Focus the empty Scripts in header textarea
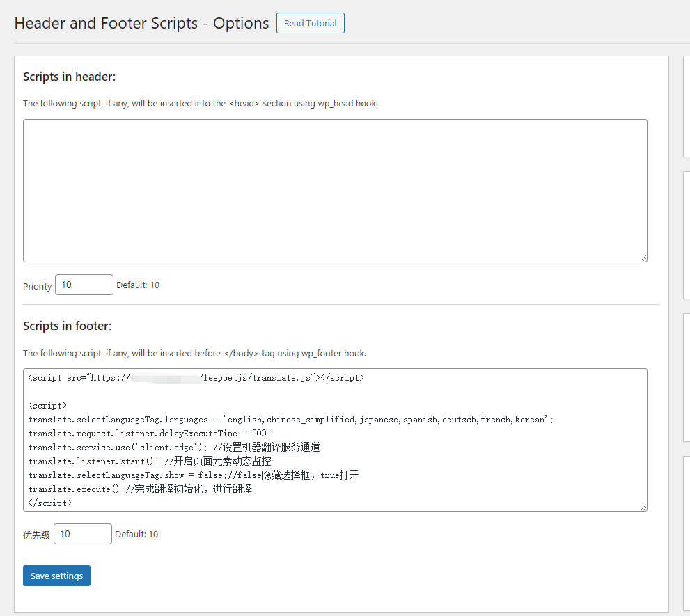The width and height of the screenshot is (690, 616). [x=334, y=190]
